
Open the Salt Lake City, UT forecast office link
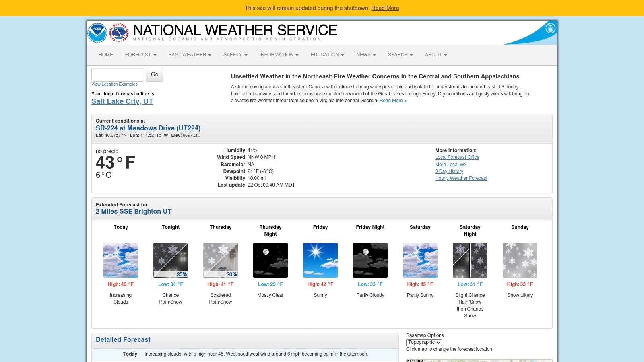pyautogui.click(x=122, y=101)
